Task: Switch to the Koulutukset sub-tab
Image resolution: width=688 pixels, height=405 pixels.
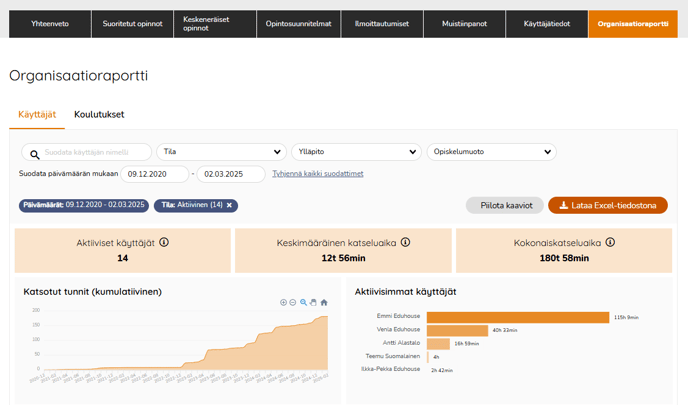Action: click(x=99, y=115)
